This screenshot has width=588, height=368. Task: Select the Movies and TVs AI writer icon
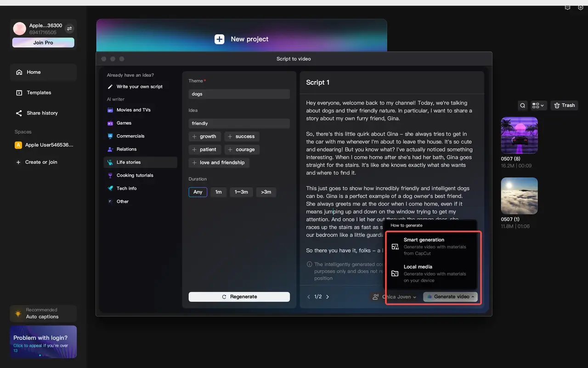pyautogui.click(x=110, y=109)
